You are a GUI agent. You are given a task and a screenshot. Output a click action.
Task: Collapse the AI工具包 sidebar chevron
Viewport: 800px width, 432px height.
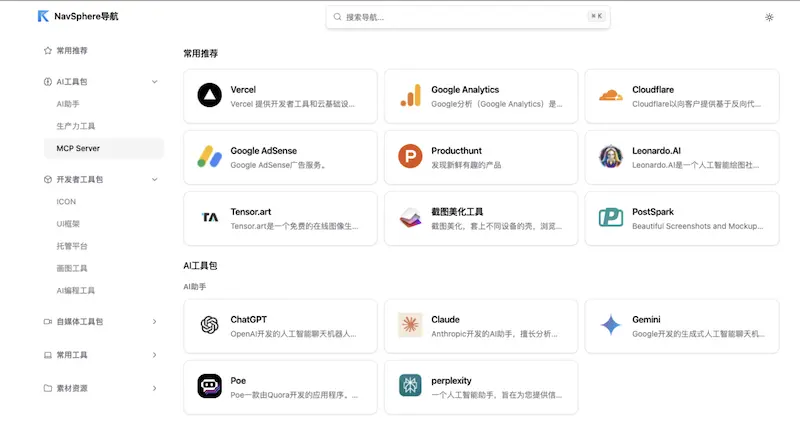tap(155, 82)
